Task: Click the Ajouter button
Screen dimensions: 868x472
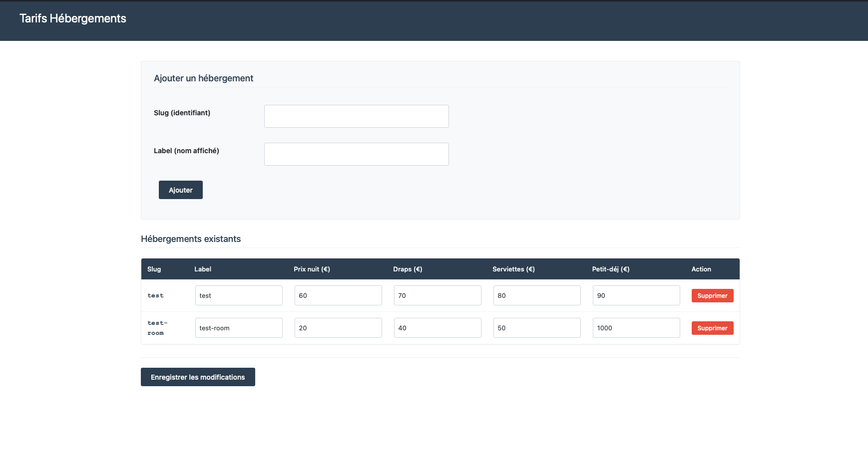Action: coord(180,190)
